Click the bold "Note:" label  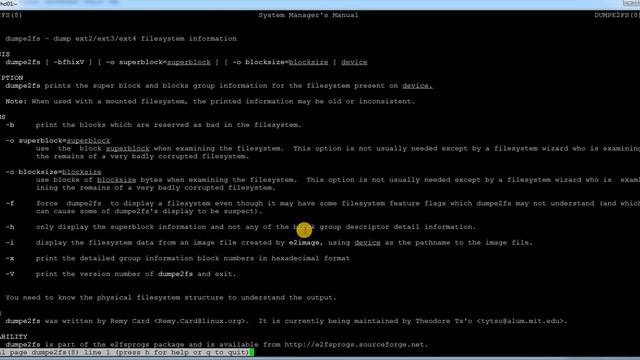pos(16,101)
